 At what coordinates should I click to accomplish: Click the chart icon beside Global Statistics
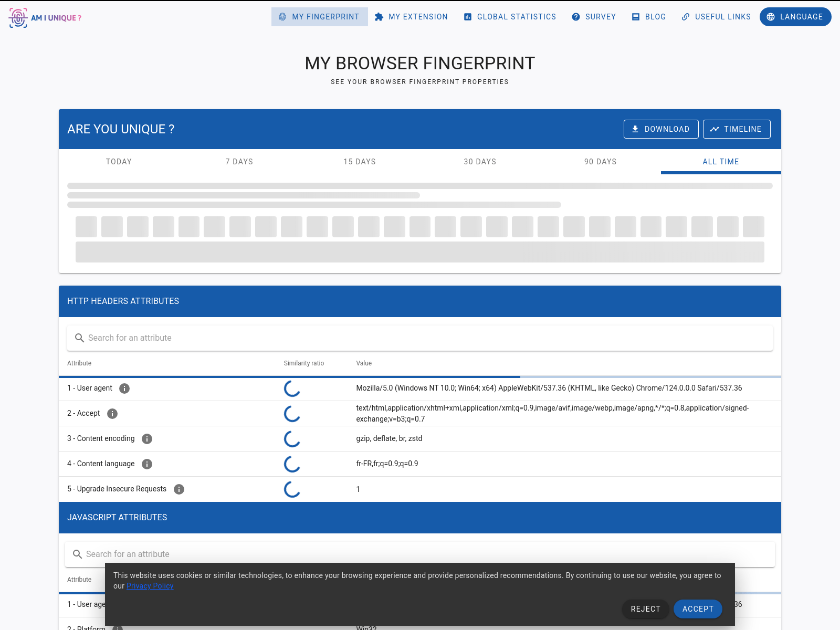point(468,17)
